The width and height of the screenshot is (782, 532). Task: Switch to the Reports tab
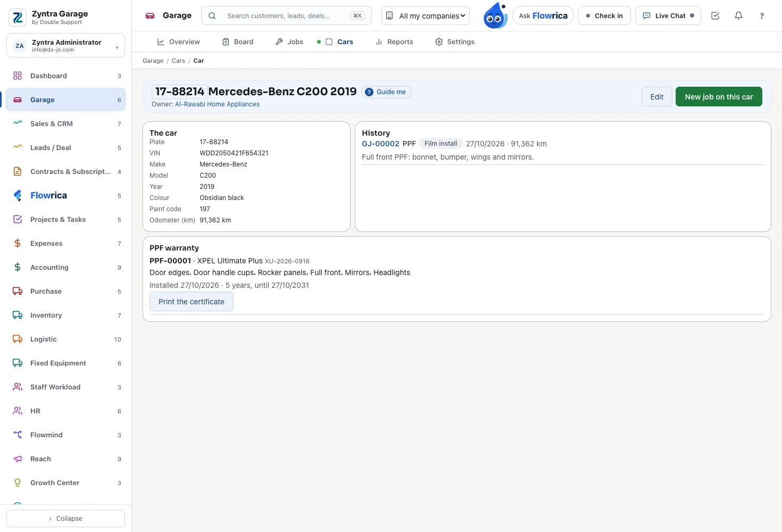394,41
